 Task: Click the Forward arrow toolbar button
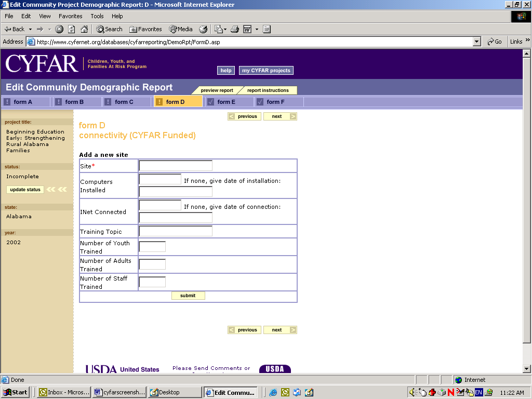pyautogui.click(x=40, y=29)
